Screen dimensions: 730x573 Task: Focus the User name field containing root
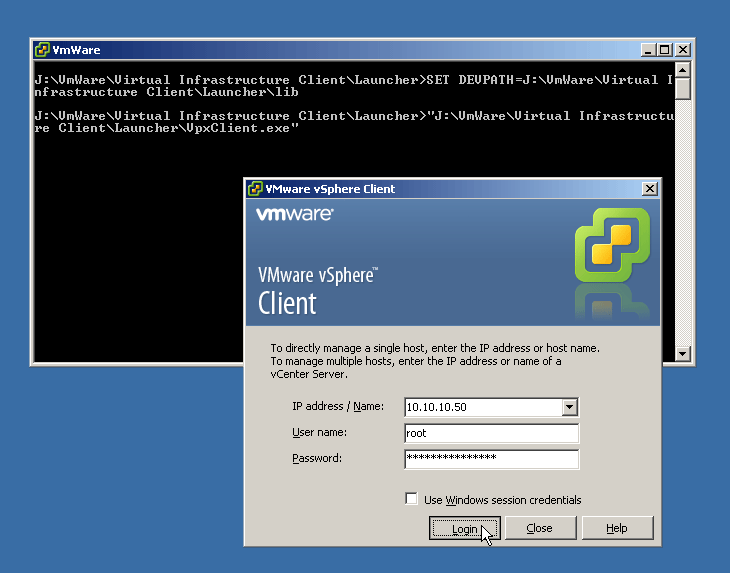pos(492,433)
